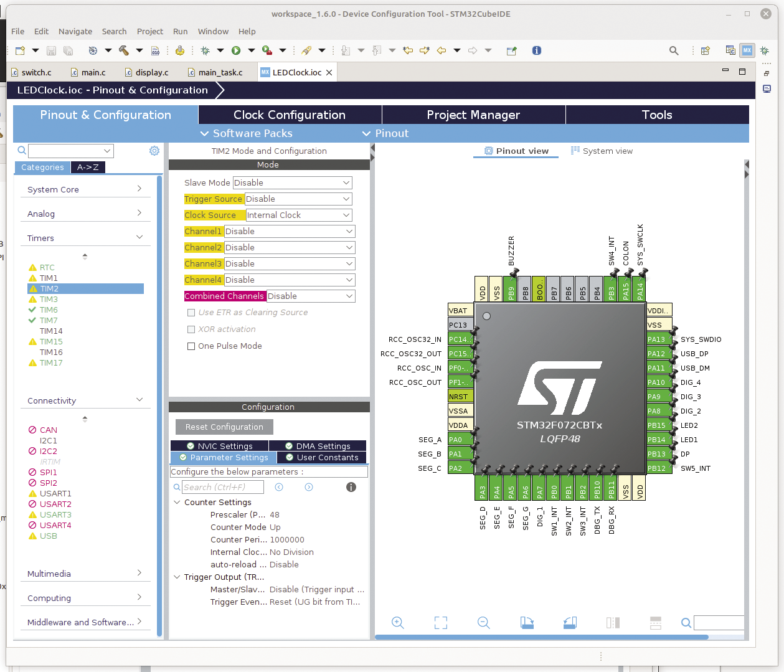The image size is (784, 672).
Task: Click the PA10 DIG_4 pin on chip
Action: tap(659, 382)
